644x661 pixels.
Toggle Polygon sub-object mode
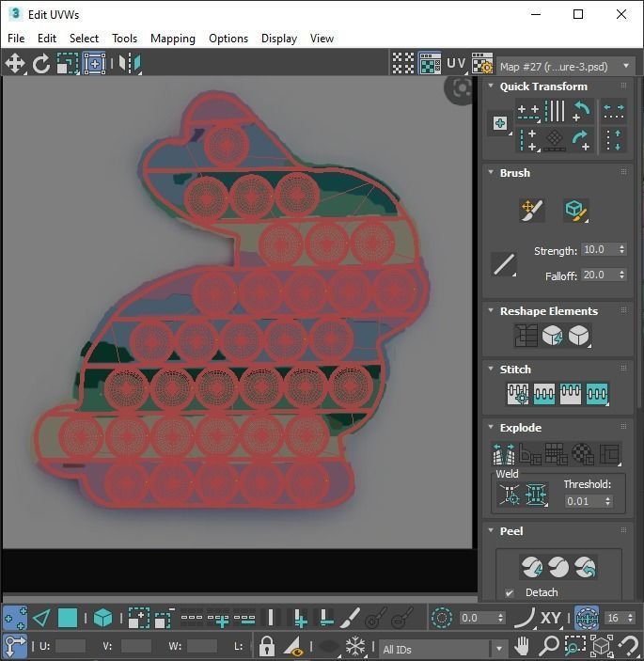tap(68, 618)
